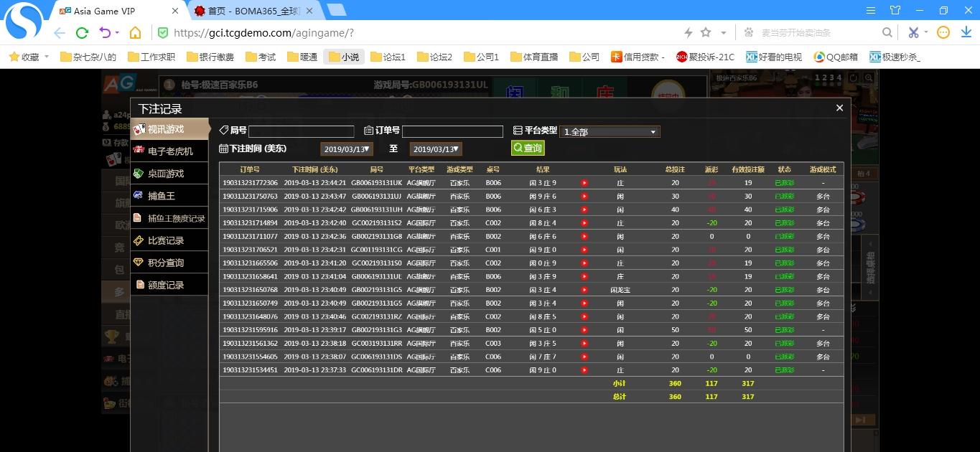This screenshot has height=452, width=980.
Task: Open 额度记录 tab
Action: [x=169, y=285]
